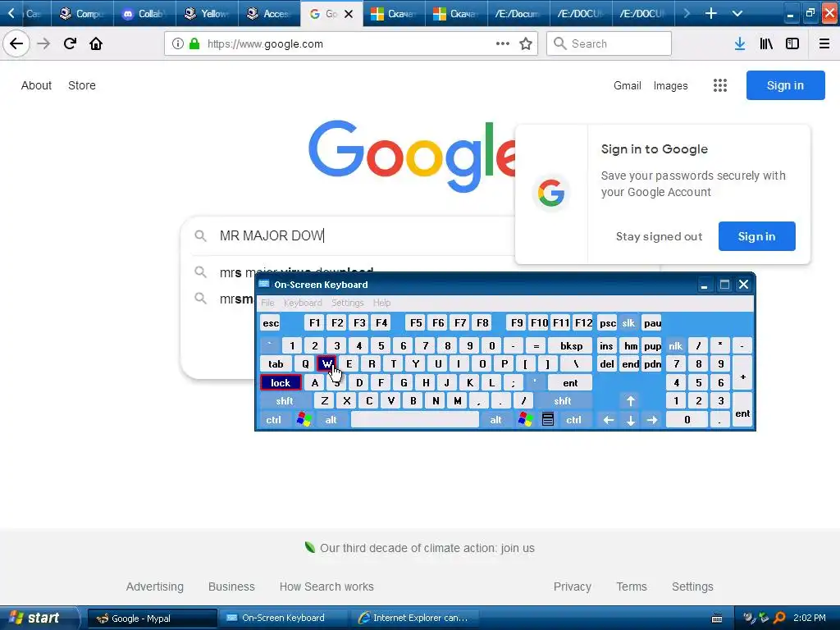
Task: Switch to the Collab Discord tab
Action: pos(144,14)
